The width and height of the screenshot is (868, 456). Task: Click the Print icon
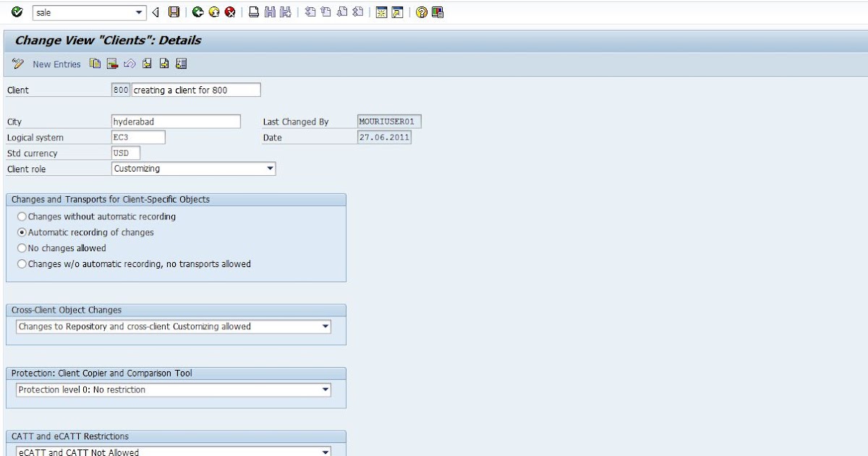[255, 12]
